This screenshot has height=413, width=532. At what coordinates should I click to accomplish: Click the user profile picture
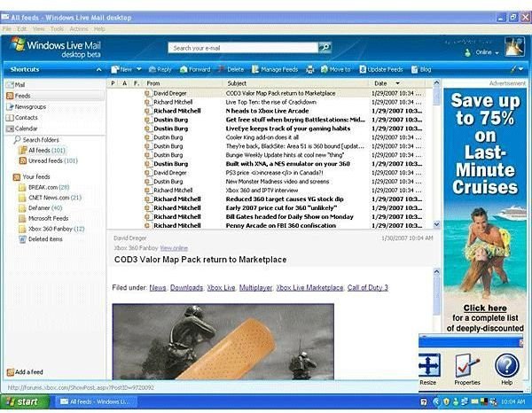pyautogui.click(x=514, y=46)
